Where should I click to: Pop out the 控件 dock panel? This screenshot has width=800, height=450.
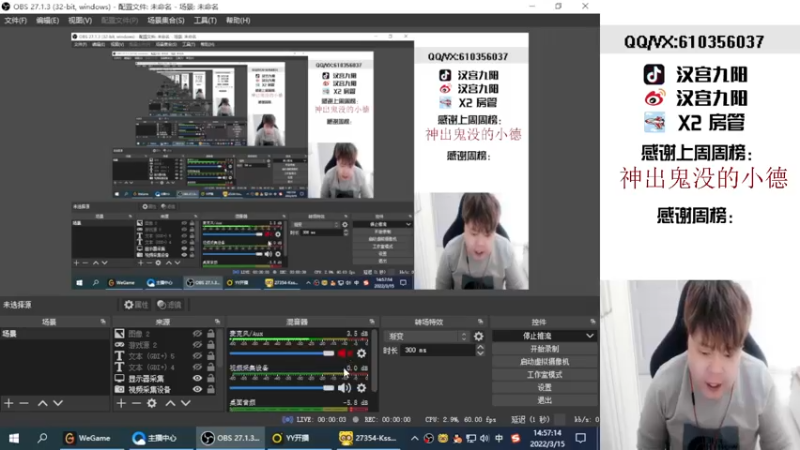pos(593,322)
